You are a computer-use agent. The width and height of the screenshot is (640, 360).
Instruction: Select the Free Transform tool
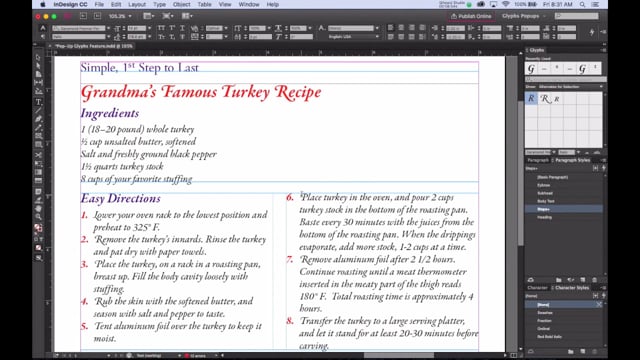click(x=38, y=164)
